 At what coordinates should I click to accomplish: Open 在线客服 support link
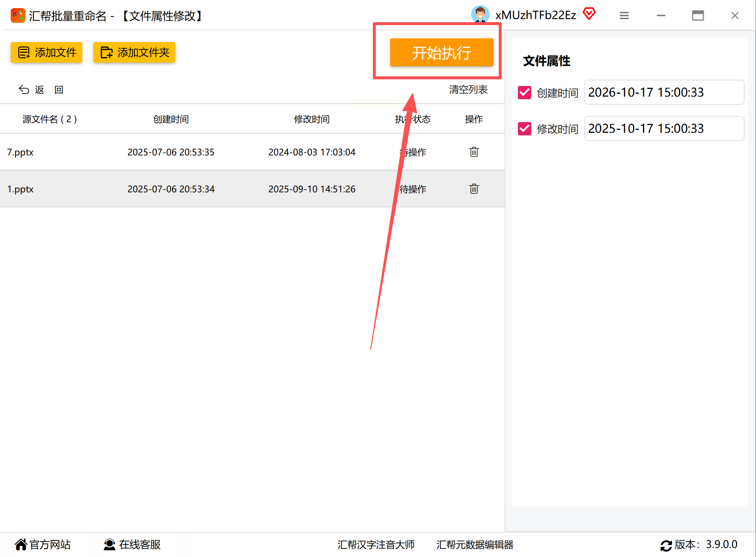(132, 544)
